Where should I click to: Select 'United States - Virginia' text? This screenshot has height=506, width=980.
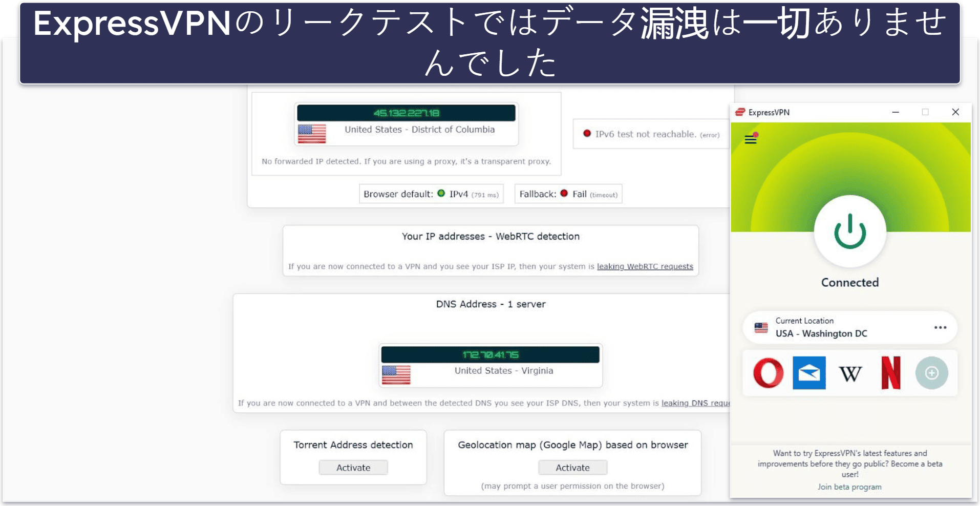(x=504, y=371)
